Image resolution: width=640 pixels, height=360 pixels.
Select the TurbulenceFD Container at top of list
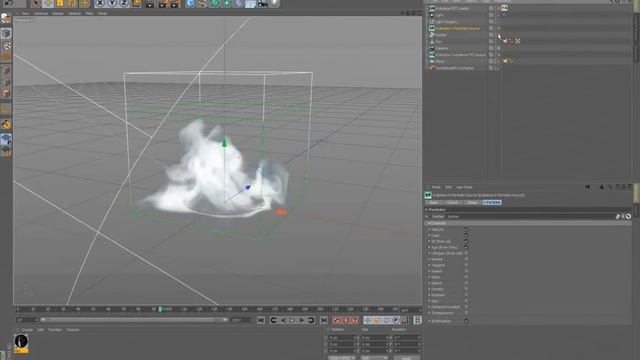click(x=452, y=8)
